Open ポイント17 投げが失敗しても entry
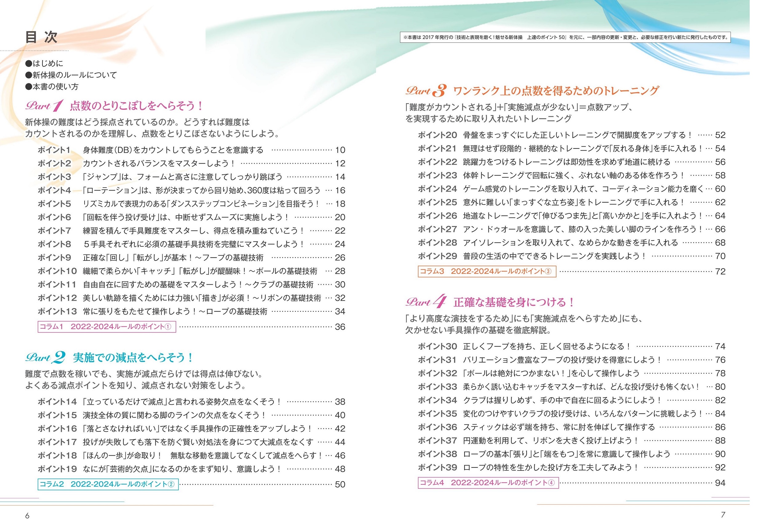 191,442
